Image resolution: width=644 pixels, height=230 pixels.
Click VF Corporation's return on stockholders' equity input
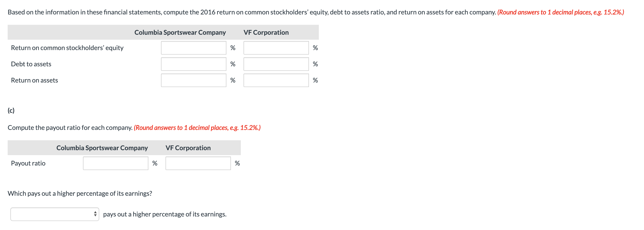276,48
